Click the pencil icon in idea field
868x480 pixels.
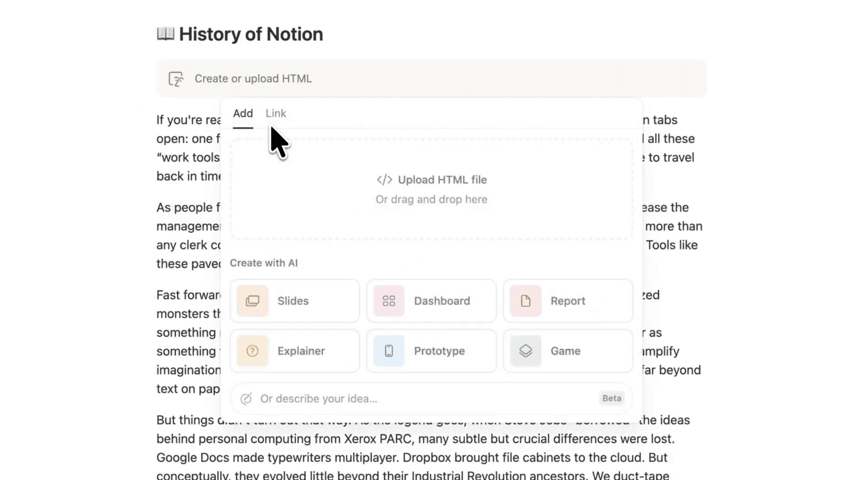(x=246, y=399)
